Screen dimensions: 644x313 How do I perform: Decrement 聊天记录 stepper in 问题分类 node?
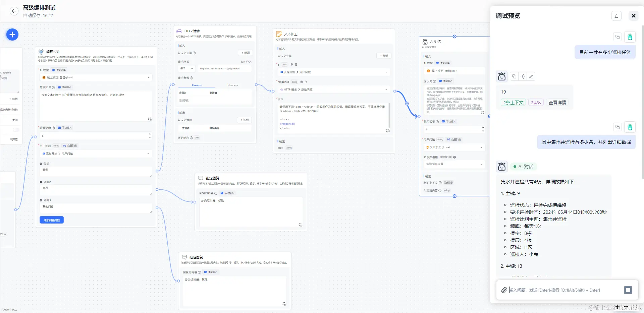[x=150, y=137]
